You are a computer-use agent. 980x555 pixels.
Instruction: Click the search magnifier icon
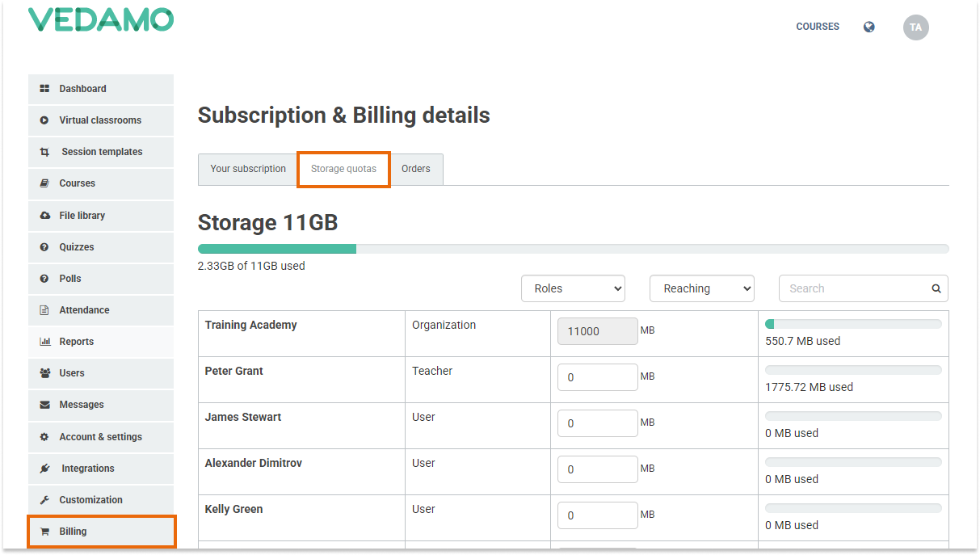click(936, 288)
